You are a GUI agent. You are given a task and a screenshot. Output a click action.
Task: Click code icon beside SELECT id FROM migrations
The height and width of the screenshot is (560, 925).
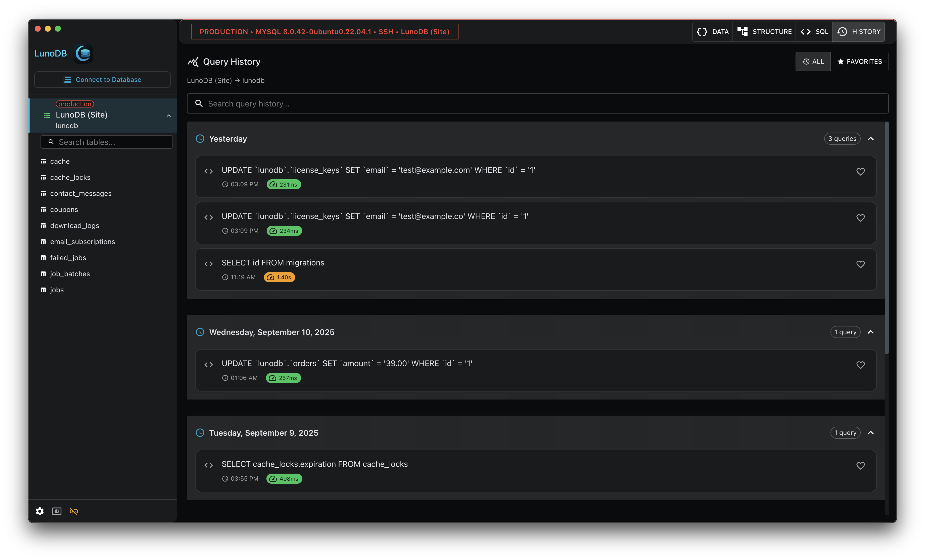[209, 264]
